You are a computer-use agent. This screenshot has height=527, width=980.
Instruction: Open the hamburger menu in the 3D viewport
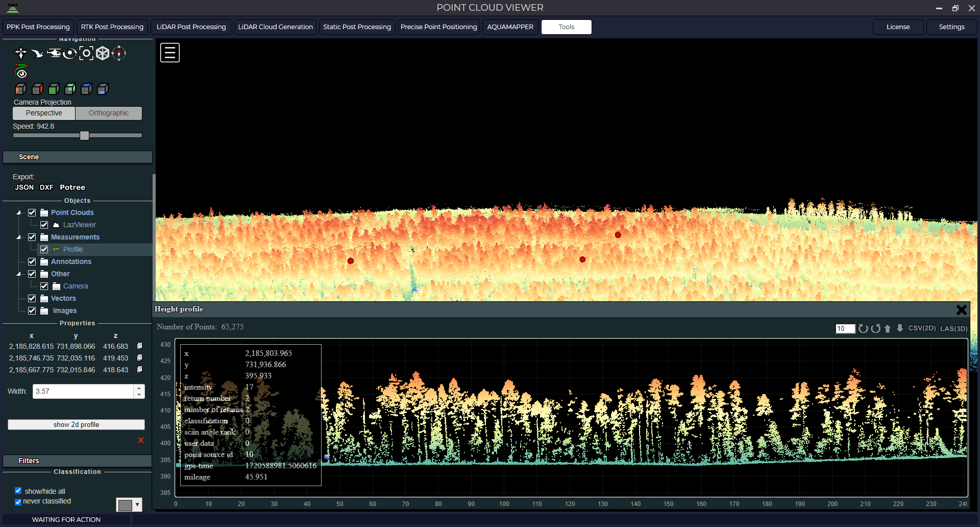point(170,53)
